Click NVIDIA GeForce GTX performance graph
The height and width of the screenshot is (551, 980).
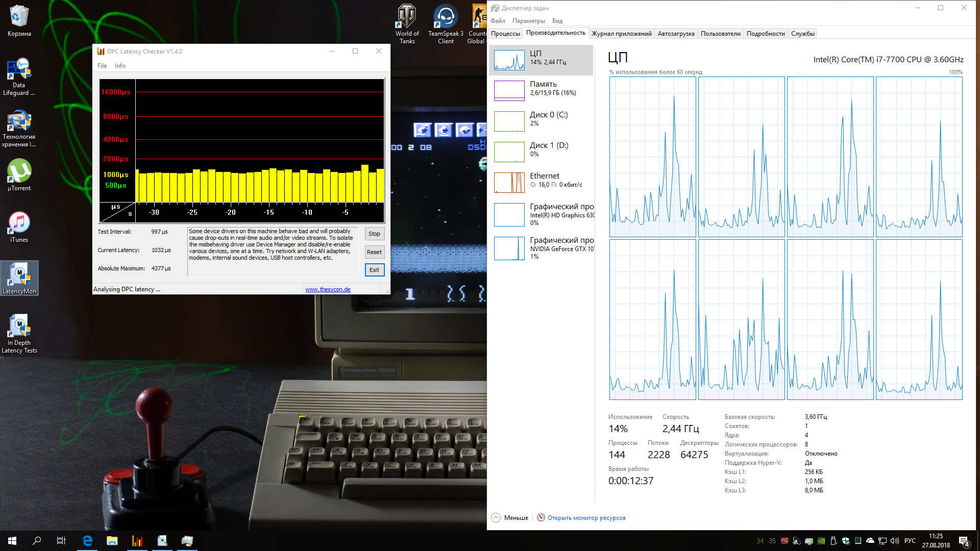coord(509,248)
